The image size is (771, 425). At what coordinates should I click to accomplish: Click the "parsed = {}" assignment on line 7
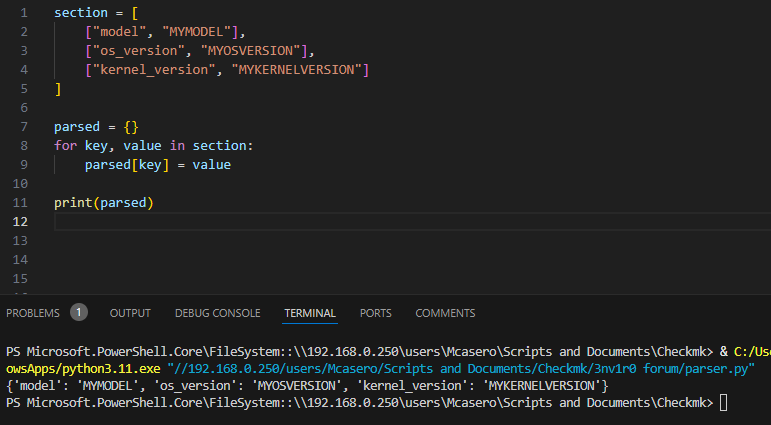(x=96, y=126)
